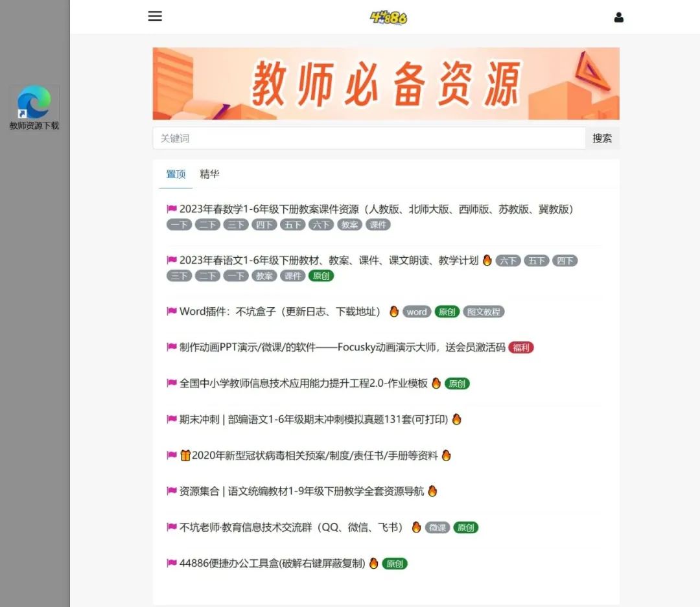Click the 微课 tag on the 交流群 post
This screenshot has width=700, height=607.
[x=437, y=527]
